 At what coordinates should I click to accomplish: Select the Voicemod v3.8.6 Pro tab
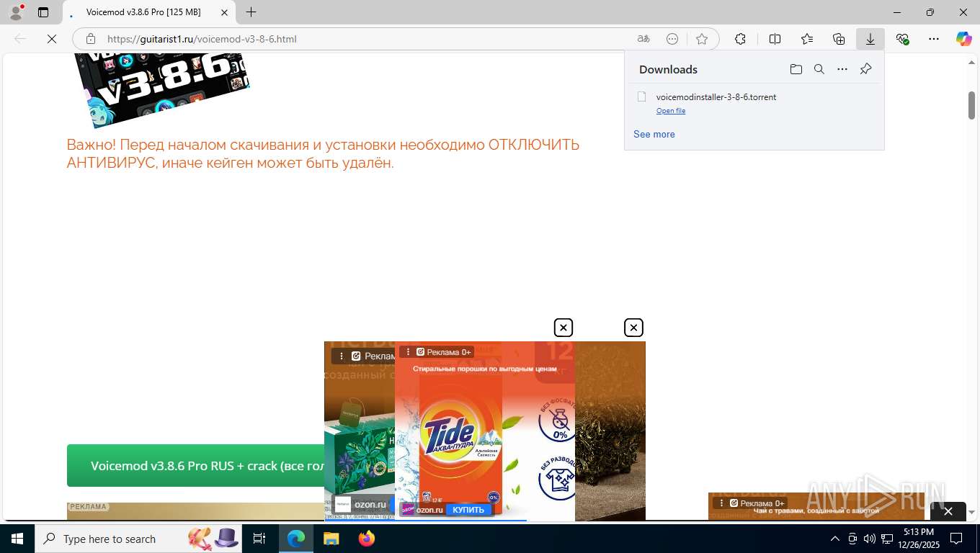[149, 12]
